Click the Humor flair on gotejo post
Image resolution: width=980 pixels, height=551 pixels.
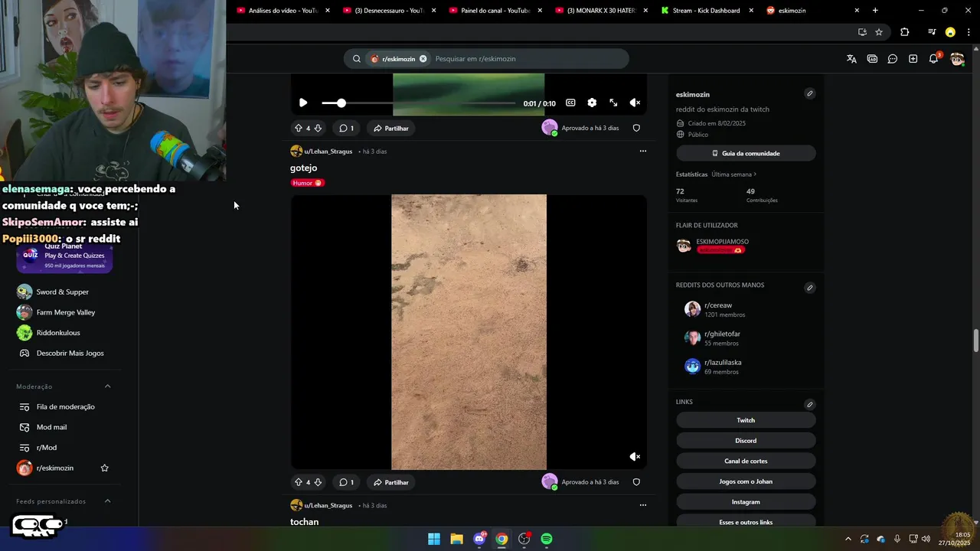[x=308, y=183]
